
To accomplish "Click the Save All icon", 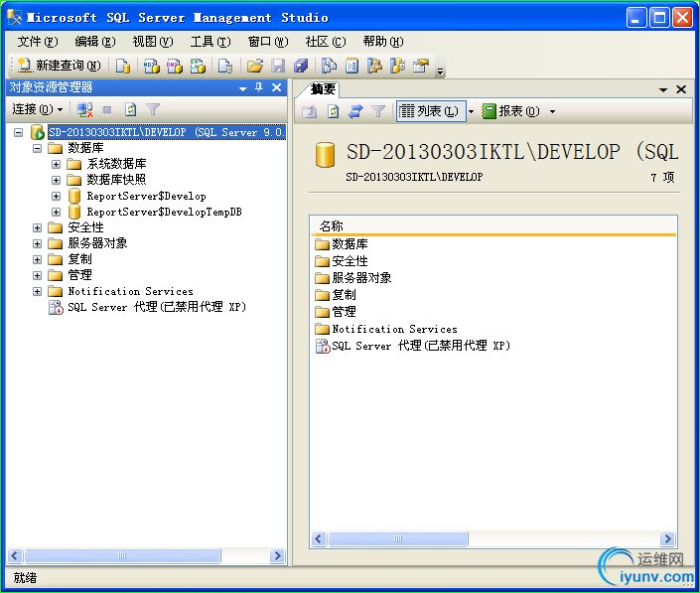I will [x=301, y=67].
